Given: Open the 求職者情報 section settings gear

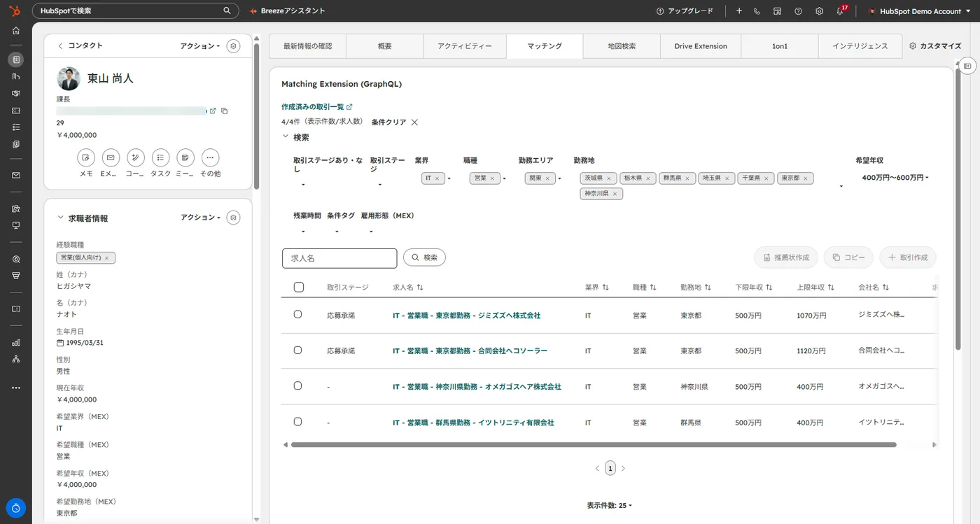Looking at the screenshot, I should [x=234, y=218].
